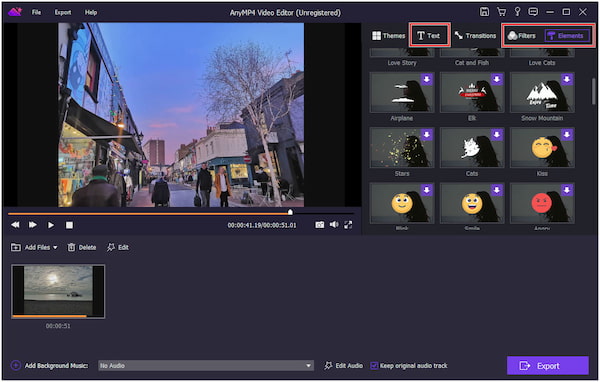The width and height of the screenshot is (600, 382).
Task: Click the playback progress slider handle
Action: click(290, 212)
